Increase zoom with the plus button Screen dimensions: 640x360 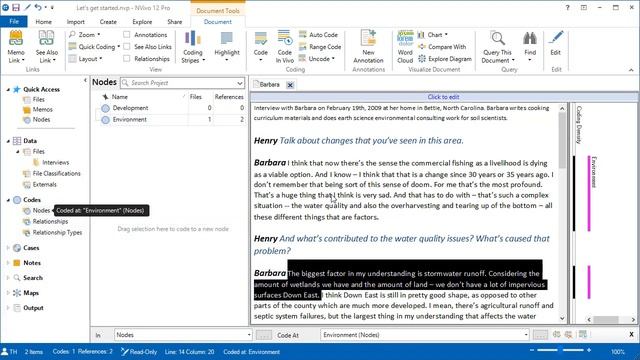pos(589,350)
